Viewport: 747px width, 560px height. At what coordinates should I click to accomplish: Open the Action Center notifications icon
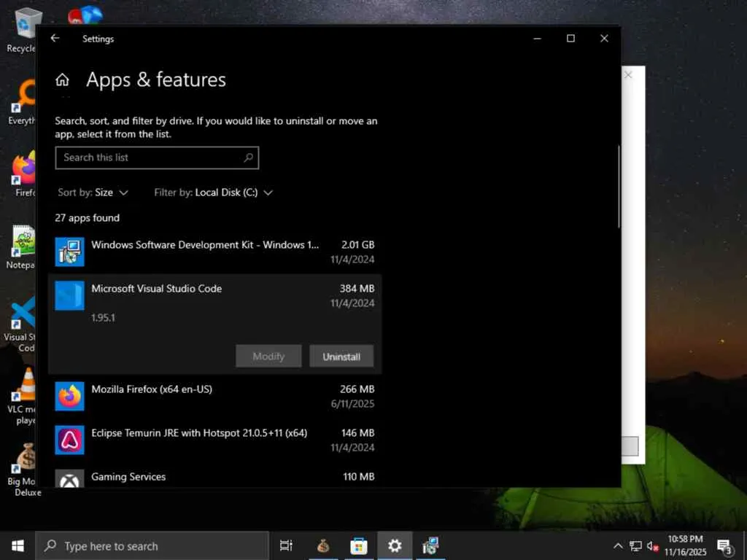724,545
